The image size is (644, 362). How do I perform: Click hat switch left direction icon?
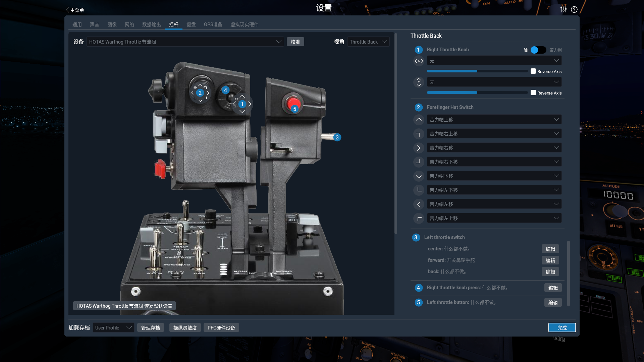419,204
